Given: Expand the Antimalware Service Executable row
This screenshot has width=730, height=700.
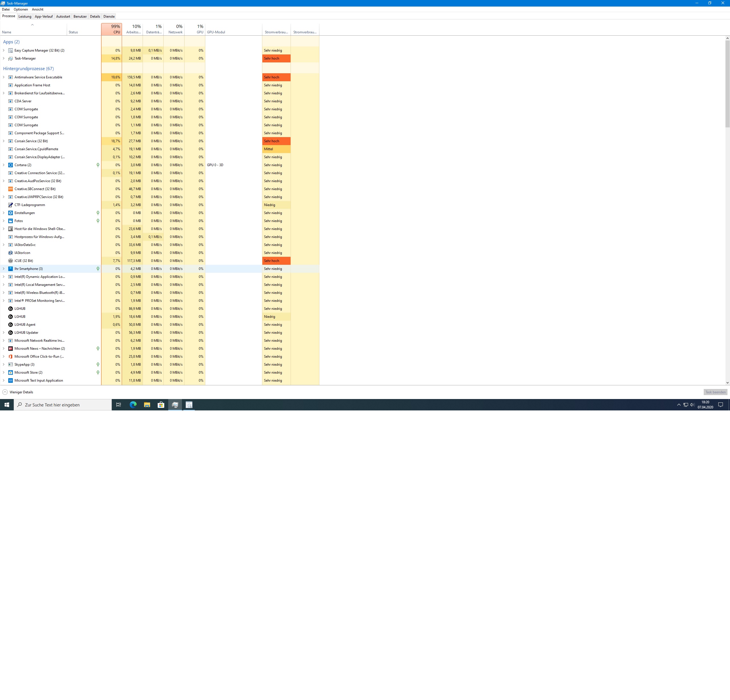Looking at the screenshot, I should [4, 77].
